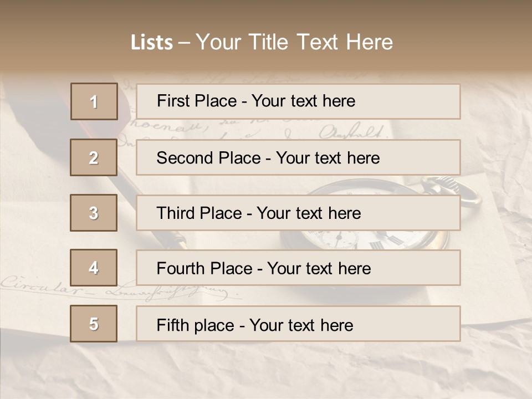Click the words Fifth place
The image size is (532, 399).
(x=196, y=325)
